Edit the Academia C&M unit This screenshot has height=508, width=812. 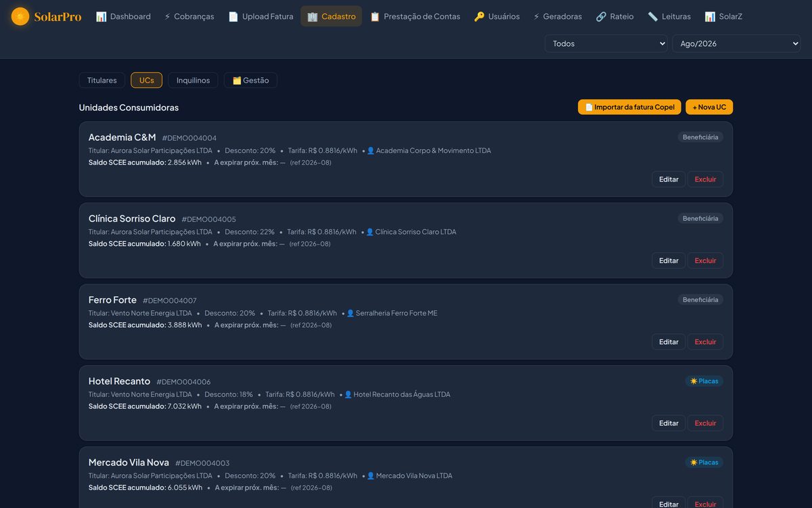pos(669,179)
